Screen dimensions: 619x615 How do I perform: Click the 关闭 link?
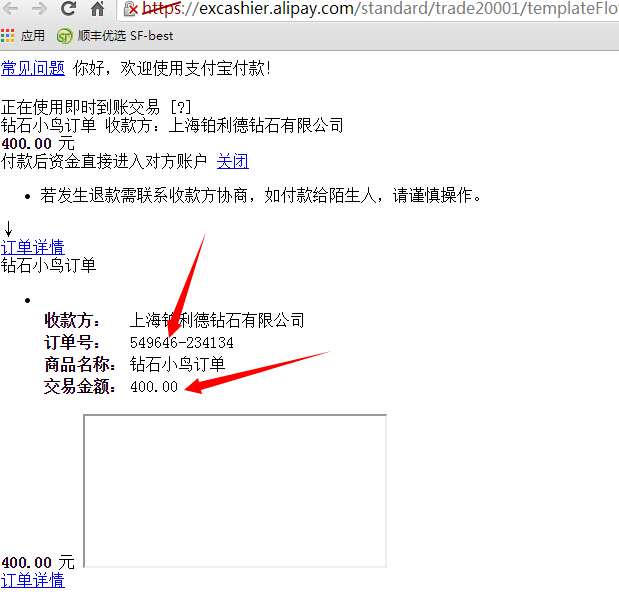233,161
